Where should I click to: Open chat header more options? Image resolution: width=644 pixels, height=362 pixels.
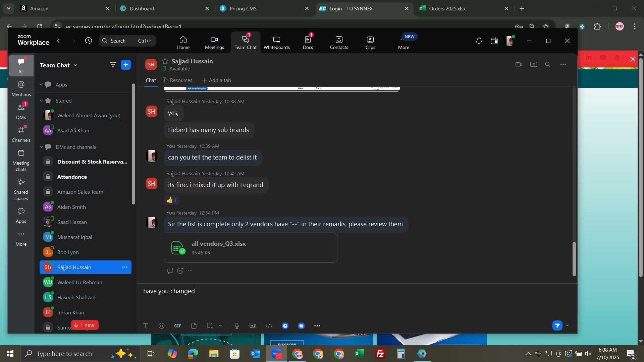tap(563, 64)
